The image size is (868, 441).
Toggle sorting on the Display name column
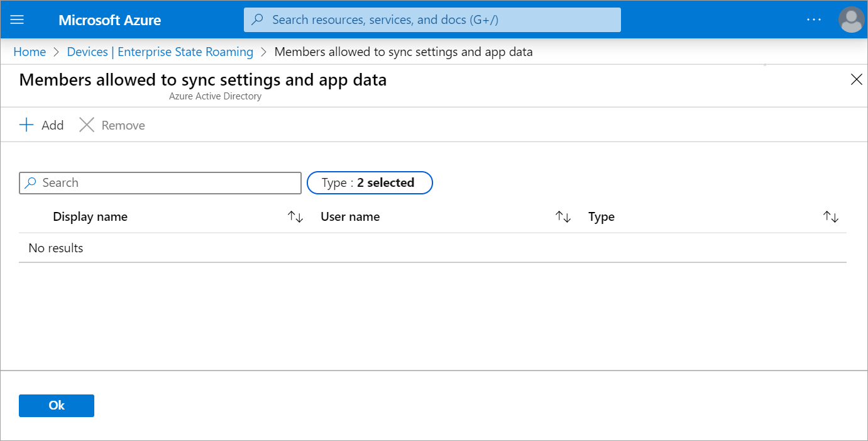coord(295,216)
